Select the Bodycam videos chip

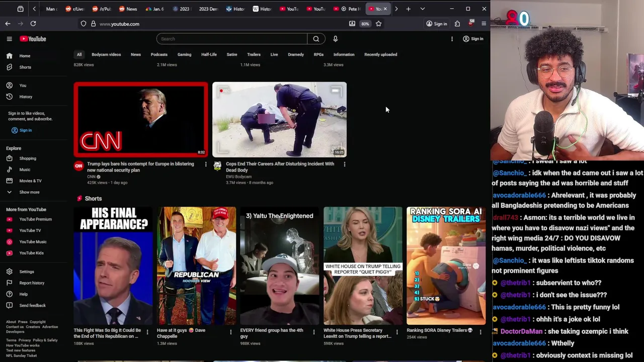click(106, 54)
